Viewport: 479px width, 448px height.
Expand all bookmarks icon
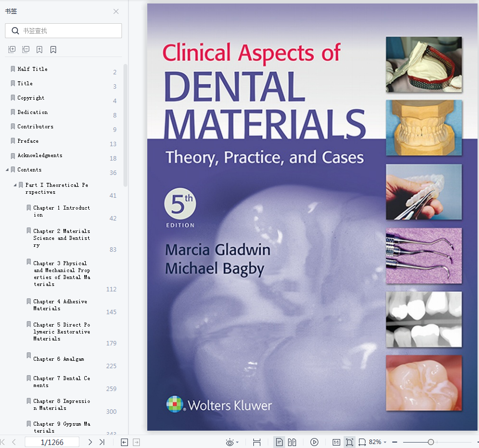click(11, 50)
